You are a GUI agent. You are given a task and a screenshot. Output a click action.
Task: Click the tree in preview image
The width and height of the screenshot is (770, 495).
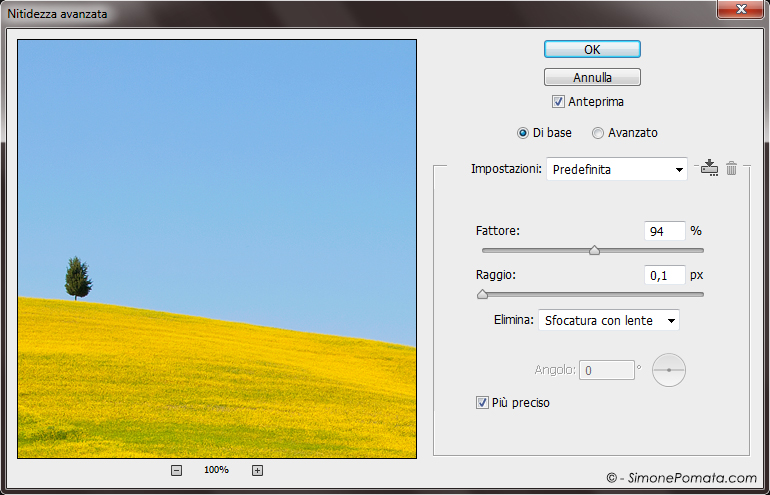click(x=77, y=278)
